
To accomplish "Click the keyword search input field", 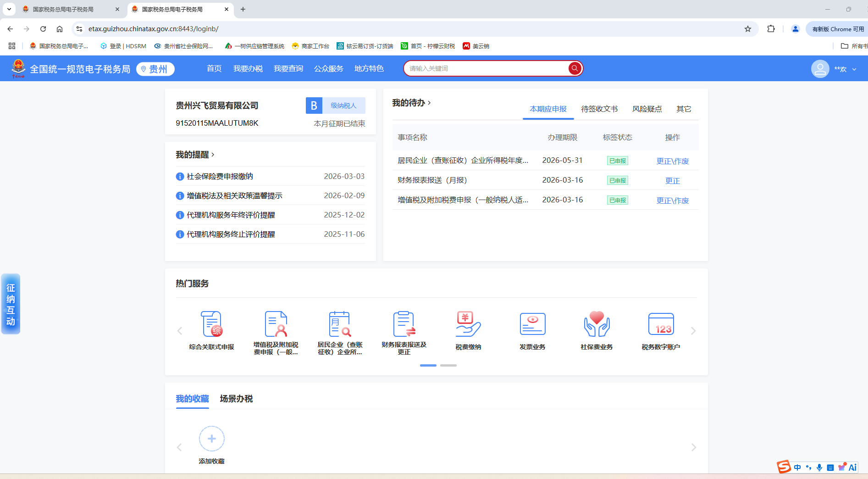I will pyautogui.click(x=486, y=68).
